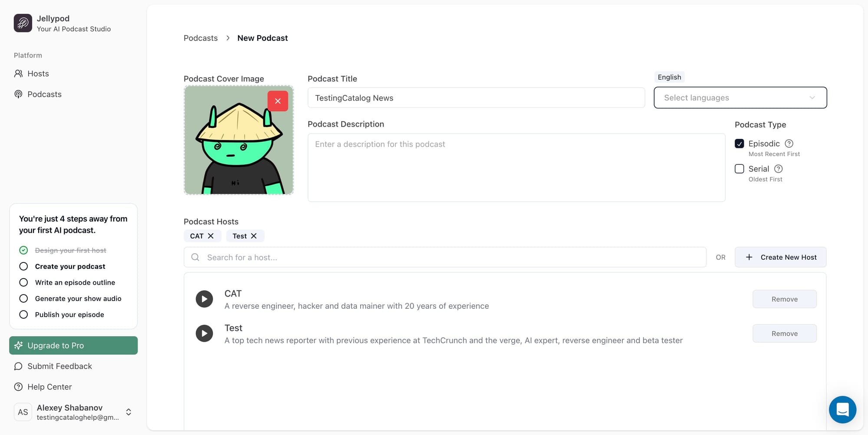Toggle the Generate your show audio step circle
The image size is (868, 435).
(x=23, y=298)
